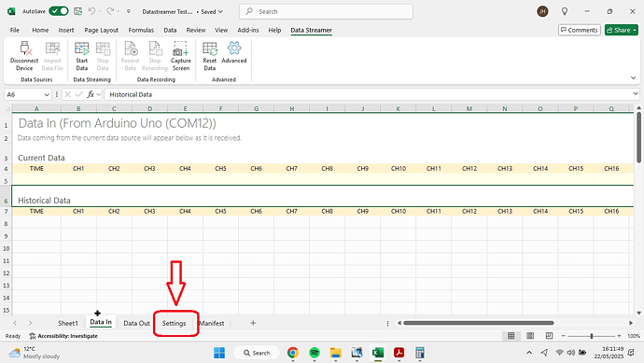Open Spotify from the taskbar
This screenshot has height=363, width=644.
[315, 353]
